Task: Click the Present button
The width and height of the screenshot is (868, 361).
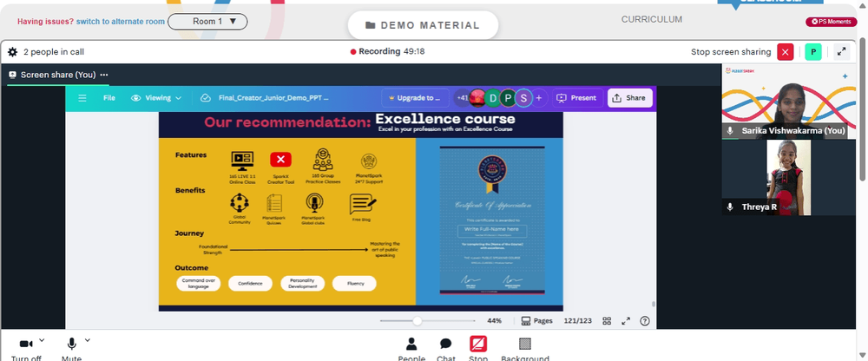Action: [x=576, y=98]
